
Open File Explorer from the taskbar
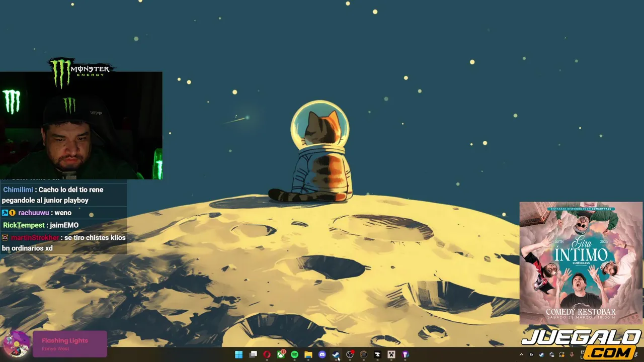(308, 354)
